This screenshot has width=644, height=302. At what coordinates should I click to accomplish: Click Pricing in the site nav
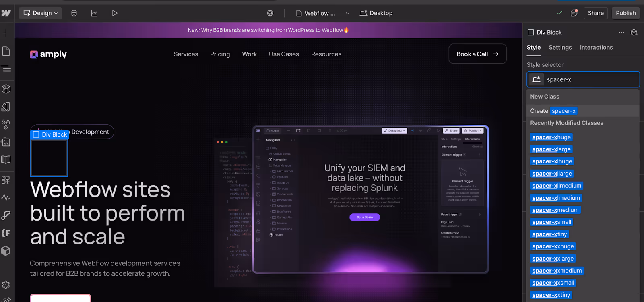click(x=220, y=54)
